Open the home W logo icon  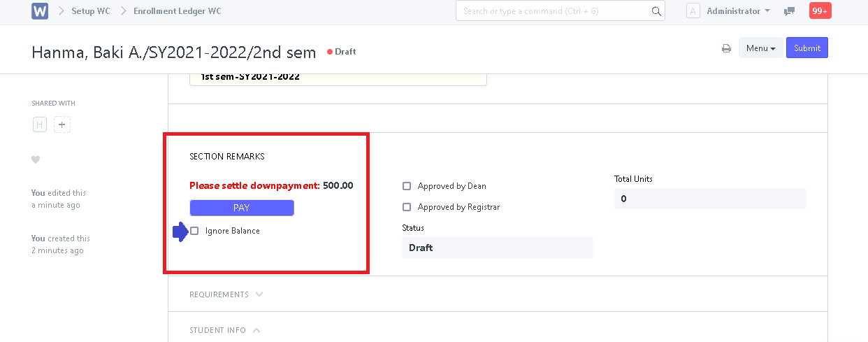tap(40, 11)
